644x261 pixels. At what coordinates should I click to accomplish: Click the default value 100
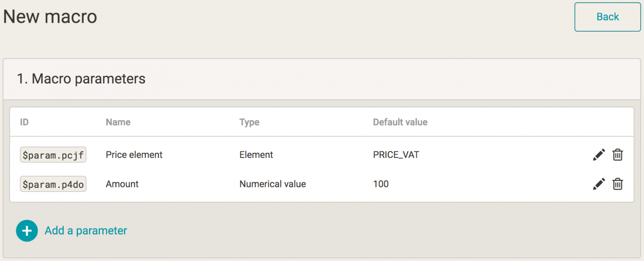point(381,184)
